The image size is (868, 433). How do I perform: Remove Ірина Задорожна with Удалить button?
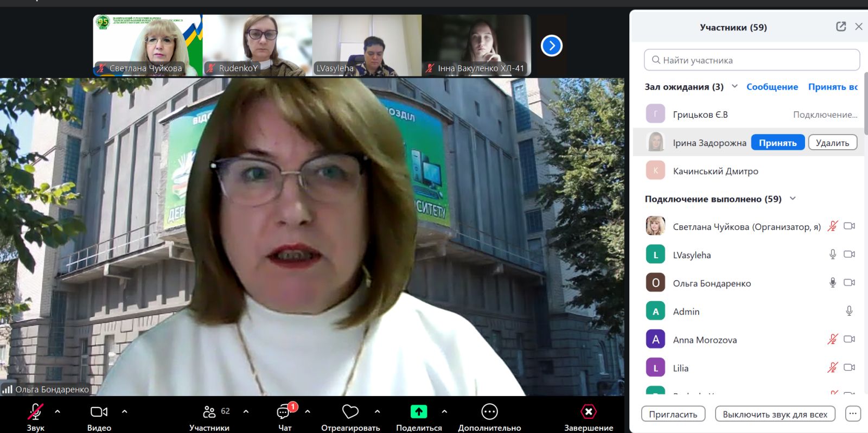(x=832, y=143)
